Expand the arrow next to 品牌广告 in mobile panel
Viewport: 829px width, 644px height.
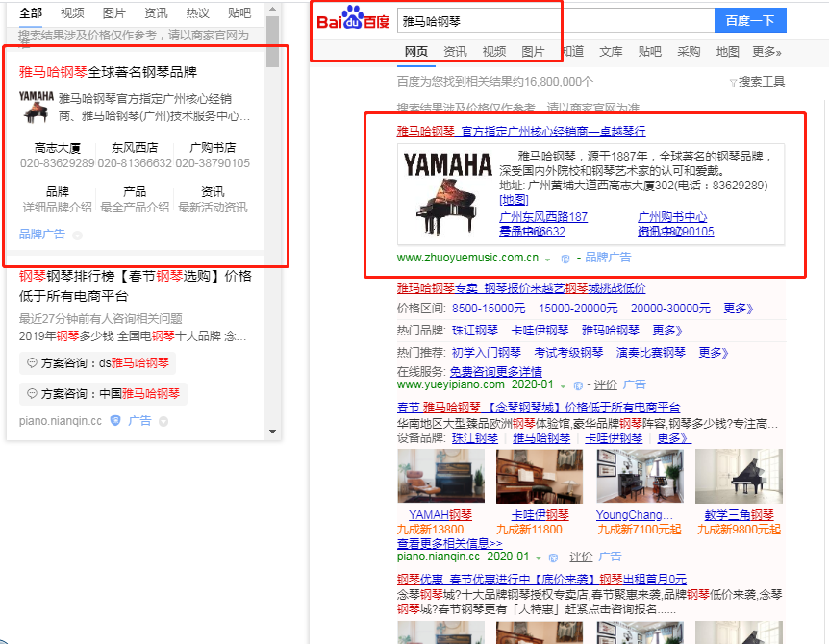coord(78,235)
